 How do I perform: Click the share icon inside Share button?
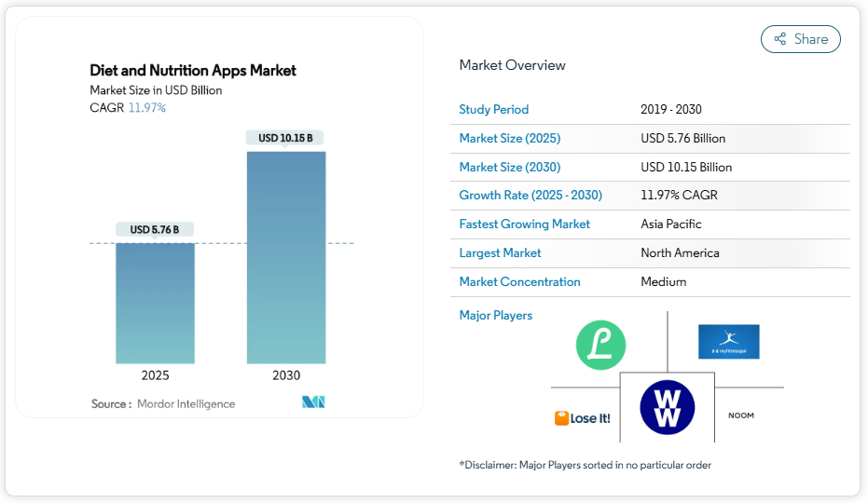click(x=780, y=39)
